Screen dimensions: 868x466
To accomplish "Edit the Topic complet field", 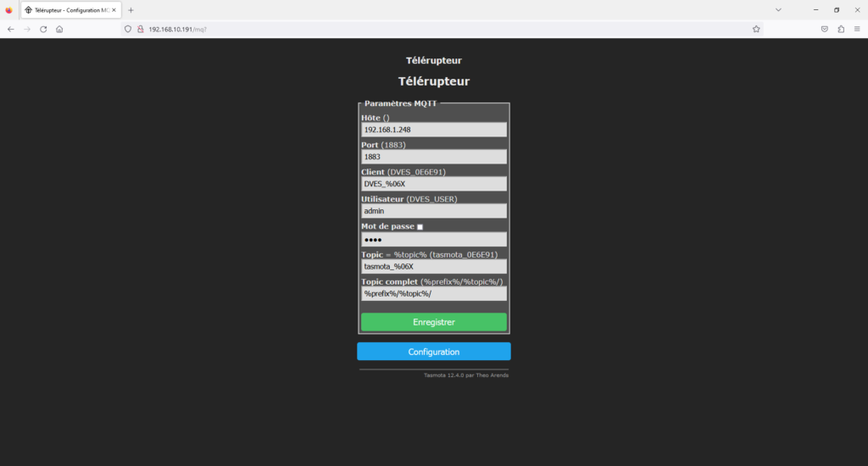I will (x=433, y=293).
